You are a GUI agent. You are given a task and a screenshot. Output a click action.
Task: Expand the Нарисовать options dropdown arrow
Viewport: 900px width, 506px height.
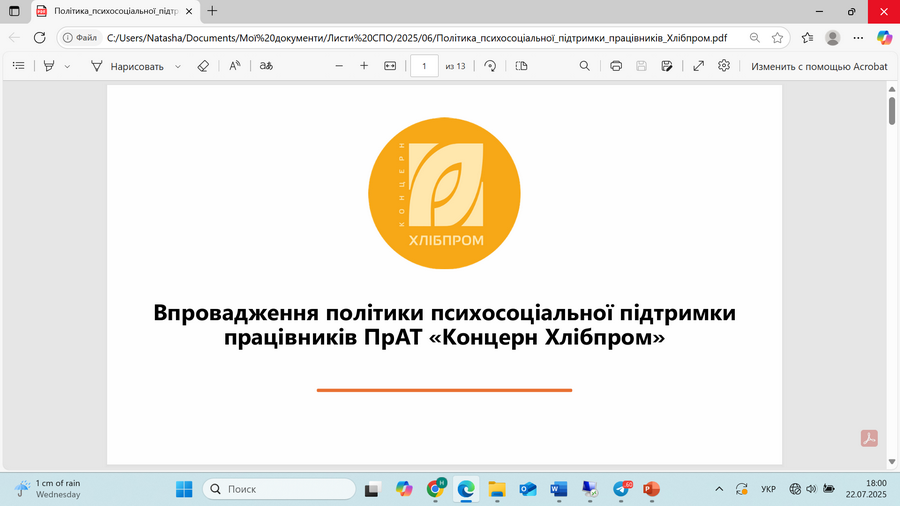pyautogui.click(x=178, y=67)
